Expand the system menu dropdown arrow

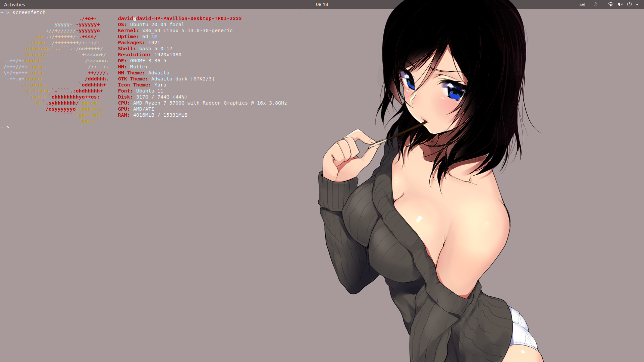637,4
